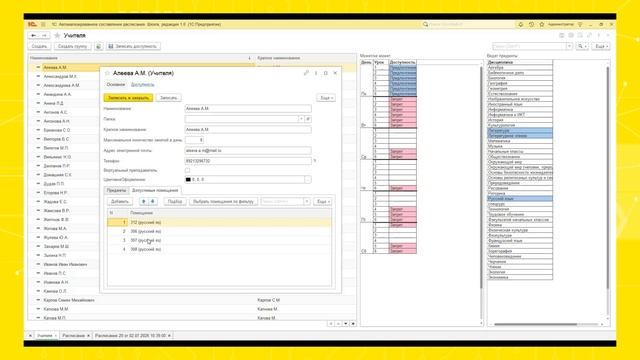This screenshot has height=360, width=640.
Task: Click Создать in the Учителя toolbar
Action: pos(40,47)
